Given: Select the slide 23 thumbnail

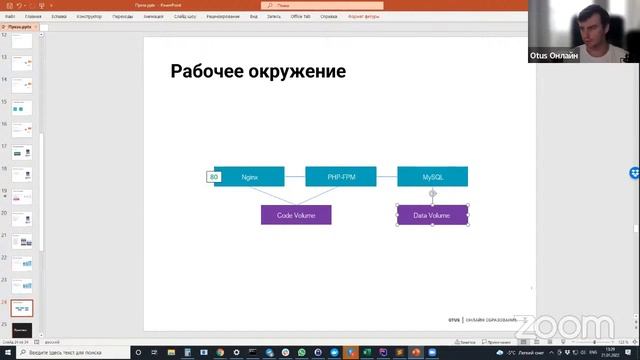Looking at the screenshot, I should 22,286.
